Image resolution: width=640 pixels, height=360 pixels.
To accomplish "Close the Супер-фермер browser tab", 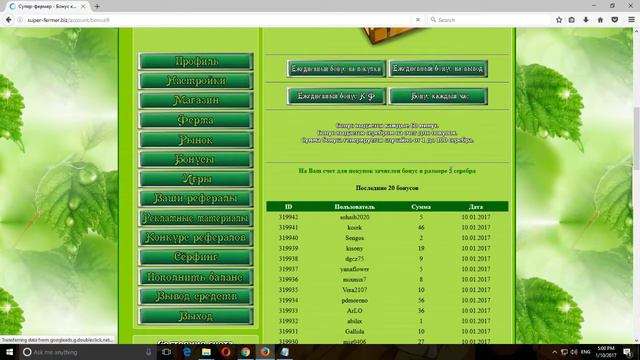I will pos(83,7).
